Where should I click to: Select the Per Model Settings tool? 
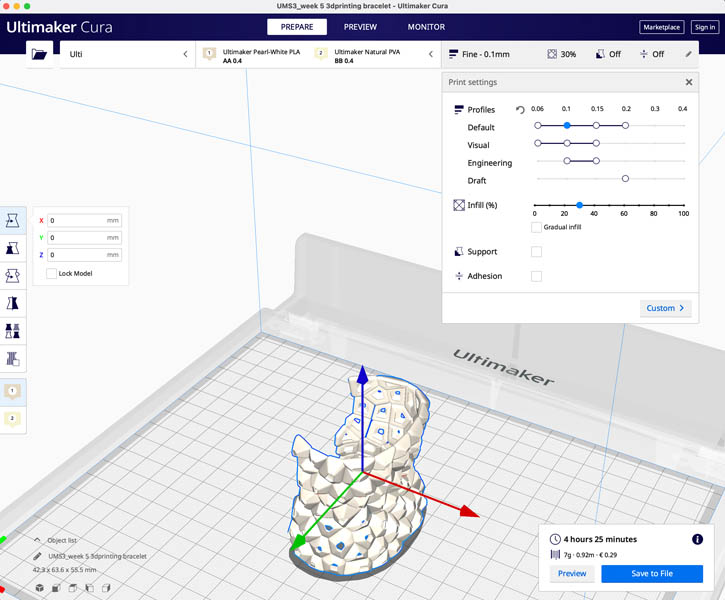click(12, 331)
